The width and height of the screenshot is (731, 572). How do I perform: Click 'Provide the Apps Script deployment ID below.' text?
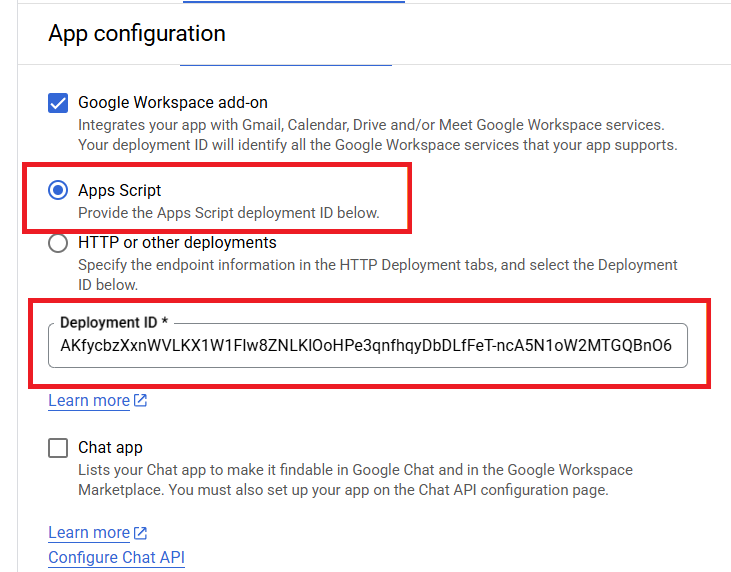[229, 213]
